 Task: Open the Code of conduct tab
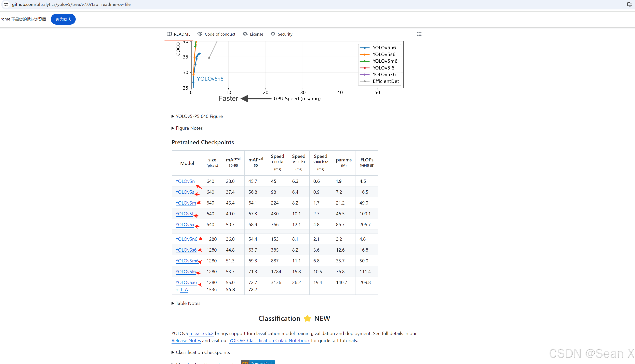pyautogui.click(x=216, y=34)
